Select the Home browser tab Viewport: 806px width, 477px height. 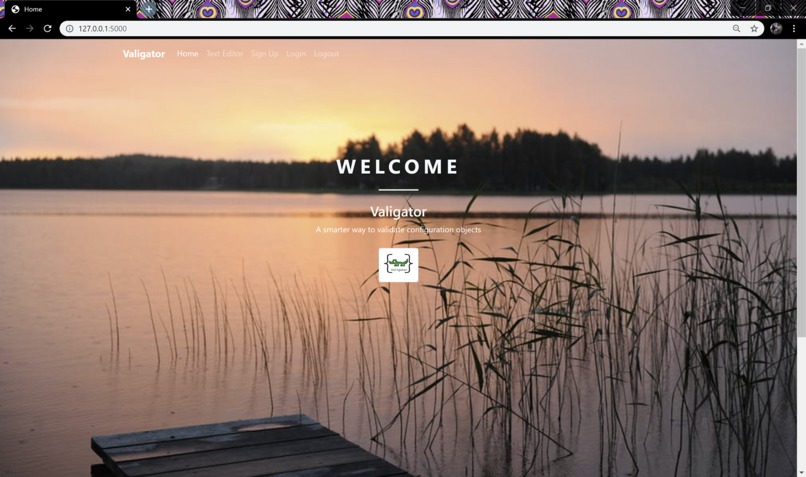pos(70,9)
